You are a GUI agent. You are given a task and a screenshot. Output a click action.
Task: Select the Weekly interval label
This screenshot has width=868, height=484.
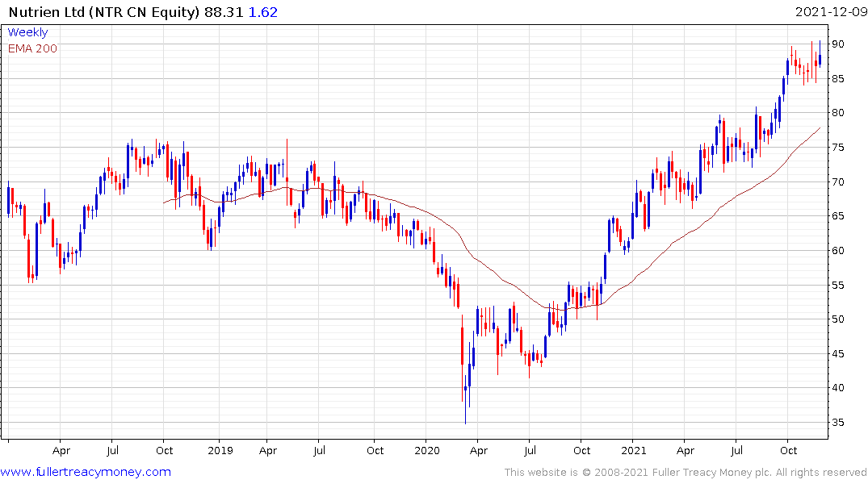[x=27, y=32]
